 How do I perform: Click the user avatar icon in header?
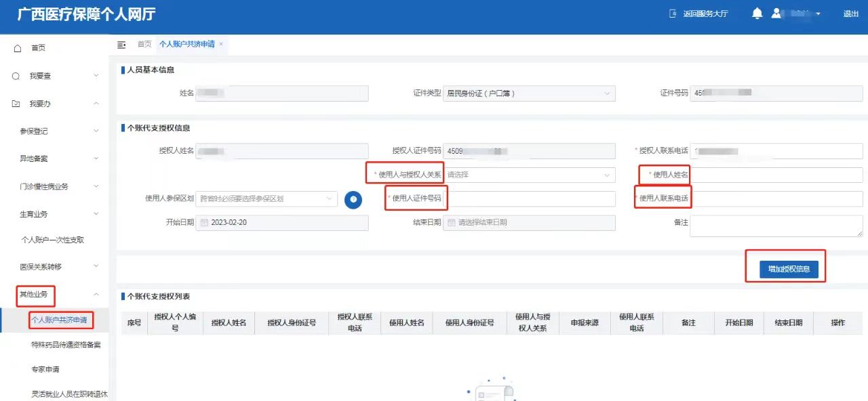[776, 14]
